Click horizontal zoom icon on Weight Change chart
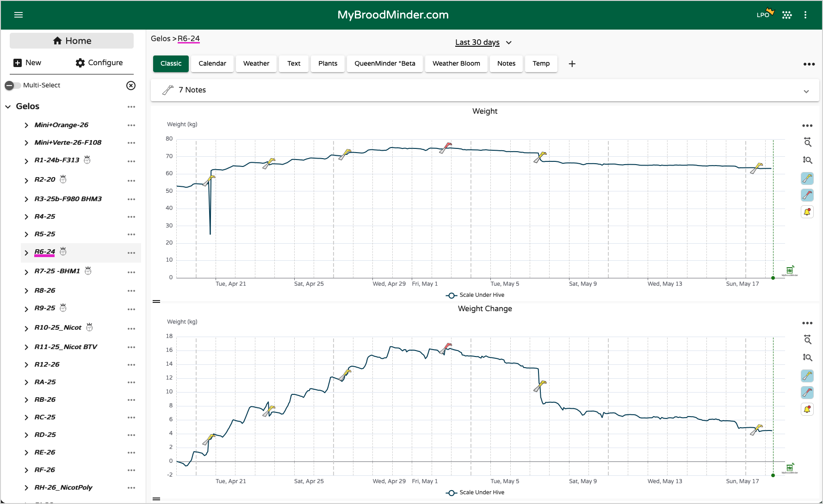Image resolution: width=823 pixels, height=504 pixels. click(807, 340)
